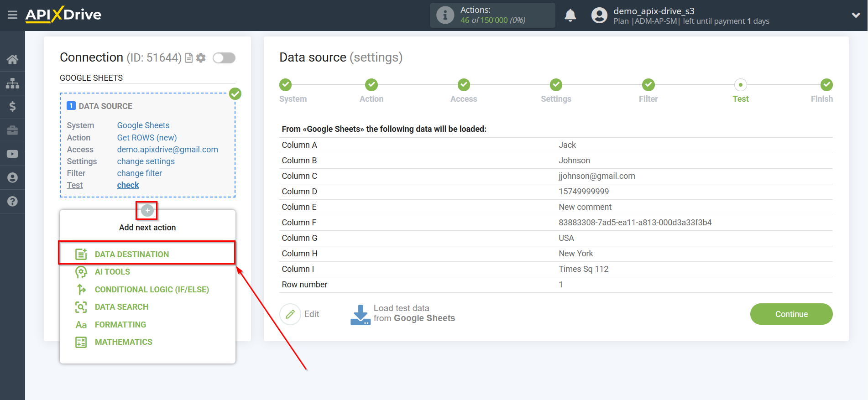868x400 pixels.
Task: Click the connection notes document icon
Action: [x=188, y=58]
